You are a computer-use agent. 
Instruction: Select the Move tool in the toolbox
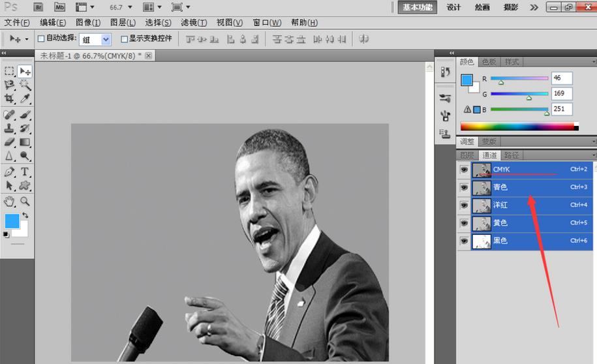click(25, 71)
